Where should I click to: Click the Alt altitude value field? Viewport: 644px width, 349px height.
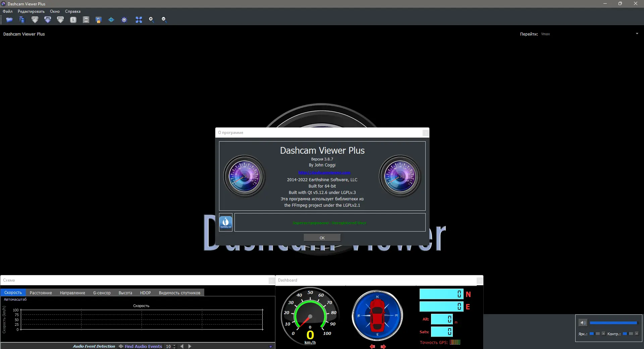(x=442, y=319)
